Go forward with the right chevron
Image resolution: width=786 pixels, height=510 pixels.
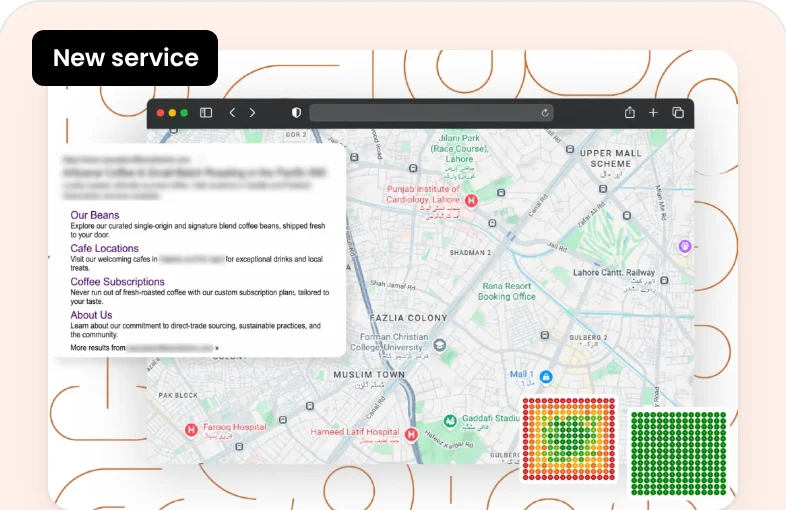(x=252, y=113)
